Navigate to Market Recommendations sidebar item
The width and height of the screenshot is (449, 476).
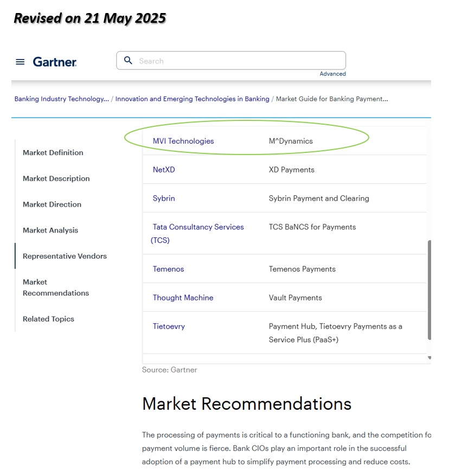[x=56, y=287]
